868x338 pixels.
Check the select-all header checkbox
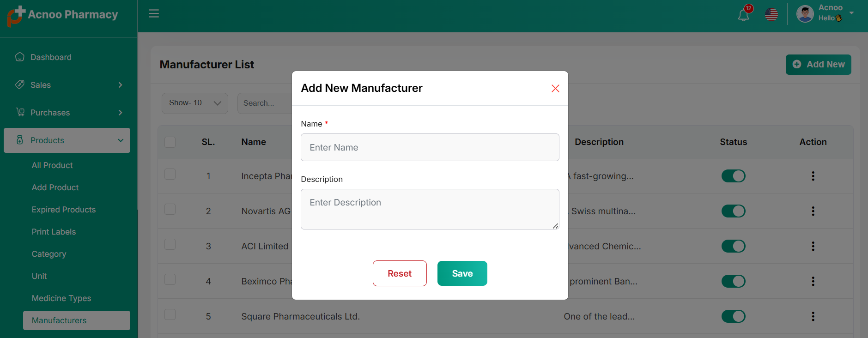pos(170,142)
